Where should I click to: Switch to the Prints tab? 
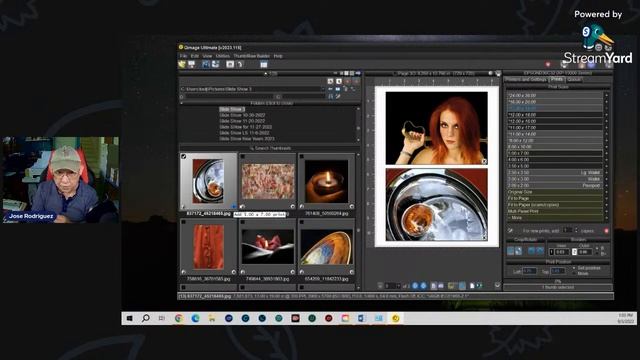[x=556, y=80]
